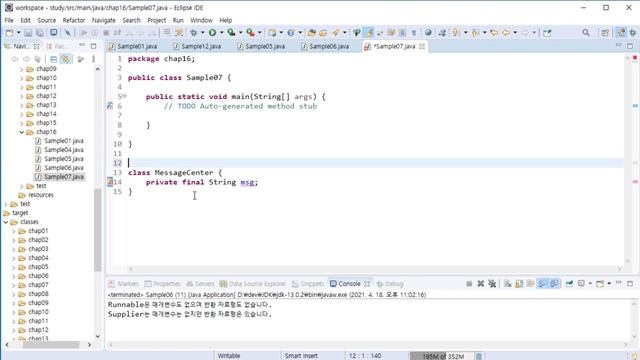Click the Pin Console icon
The image size is (640, 360).
[569, 284]
